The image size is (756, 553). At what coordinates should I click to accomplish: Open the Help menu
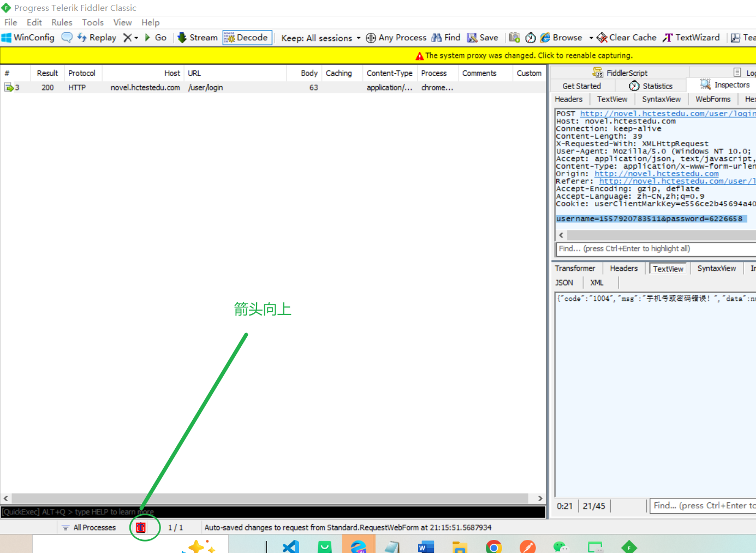pos(150,22)
